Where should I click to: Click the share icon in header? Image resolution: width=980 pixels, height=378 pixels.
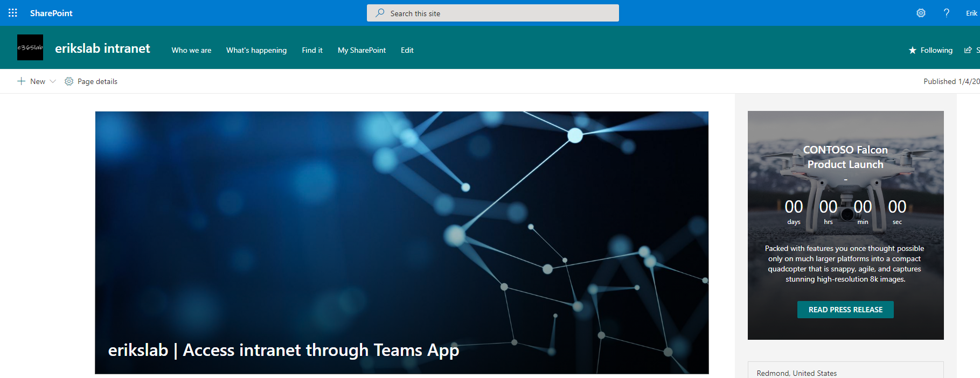coord(968,50)
